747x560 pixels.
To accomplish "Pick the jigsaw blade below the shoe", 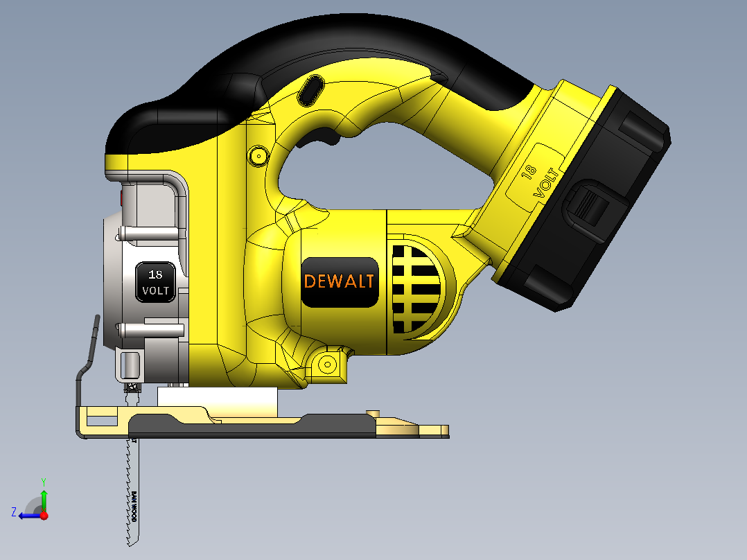I will [x=132, y=491].
